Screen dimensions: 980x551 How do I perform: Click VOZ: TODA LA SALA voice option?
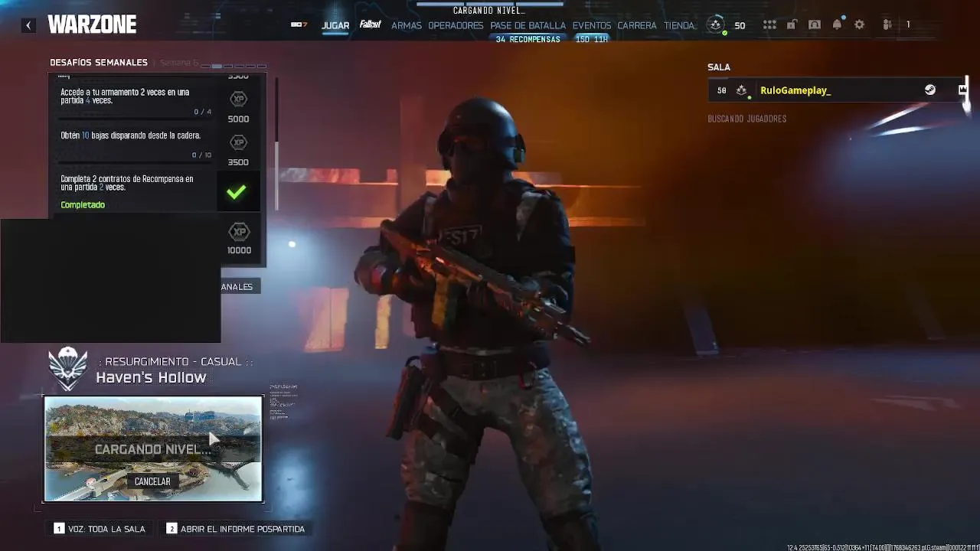coord(100,529)
